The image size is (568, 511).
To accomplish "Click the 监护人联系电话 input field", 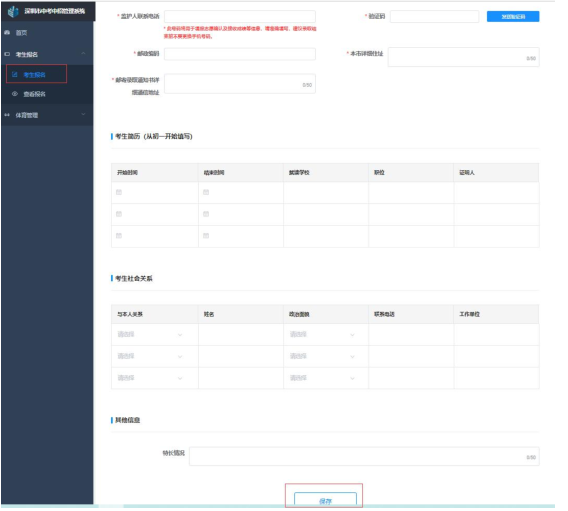I will point(240,17).
